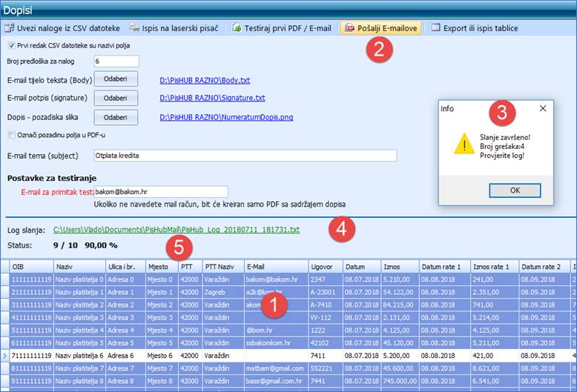Click Odaberi for E-mail tijelo teksta
Image resolution: width=577 pixels, height=392 pixels.
(x=116, y=79)
